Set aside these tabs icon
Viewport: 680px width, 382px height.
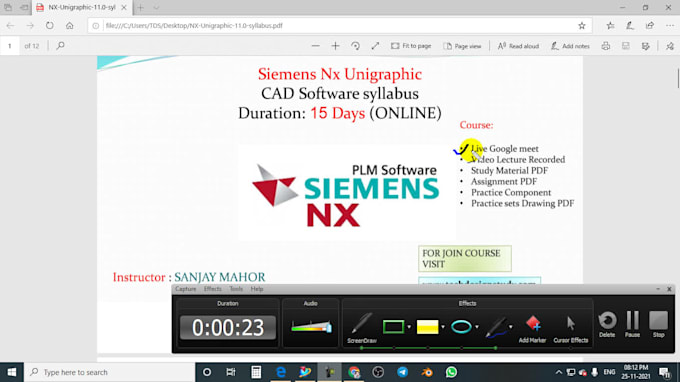(25, 7)
